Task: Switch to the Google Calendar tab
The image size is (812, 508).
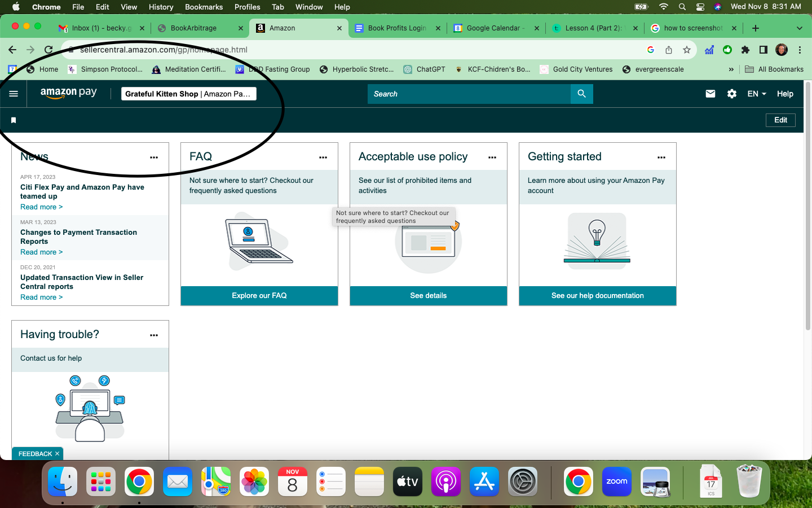Action: point(496,28)
